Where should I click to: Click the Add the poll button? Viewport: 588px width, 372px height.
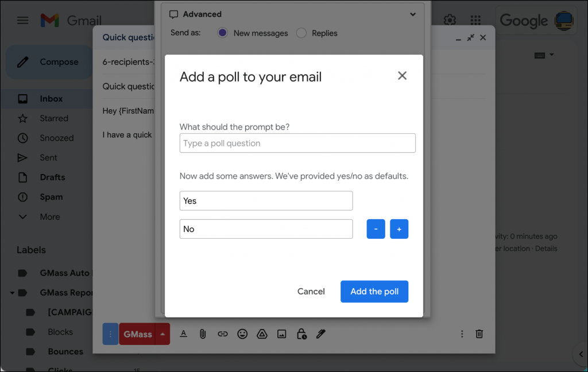point(374,291)
